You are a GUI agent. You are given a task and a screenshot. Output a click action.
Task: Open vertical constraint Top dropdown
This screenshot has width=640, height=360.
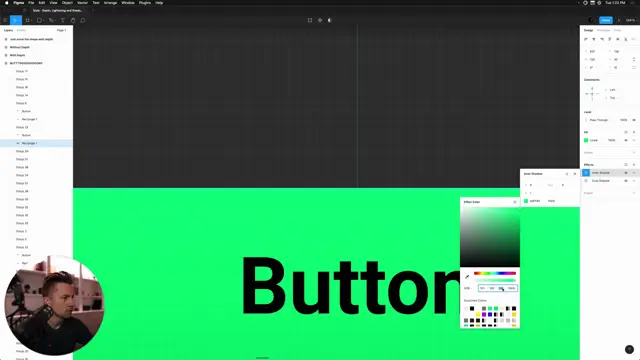(x=612, y=98)
